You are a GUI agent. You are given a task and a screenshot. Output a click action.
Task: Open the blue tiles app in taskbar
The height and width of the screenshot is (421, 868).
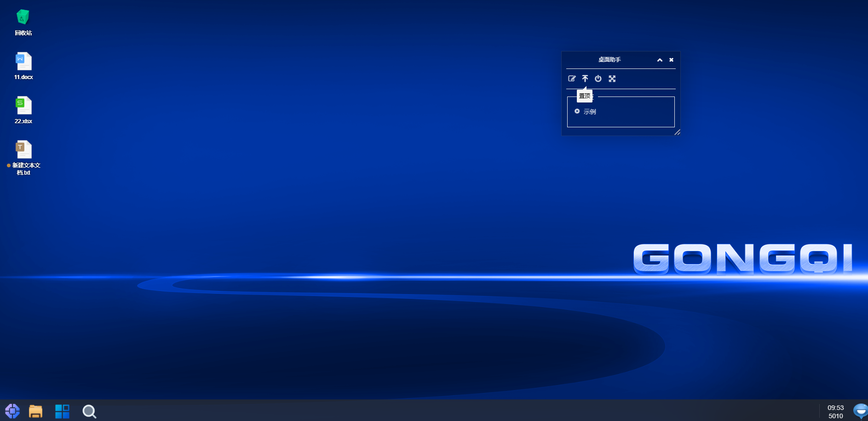(x=62, y=411)
